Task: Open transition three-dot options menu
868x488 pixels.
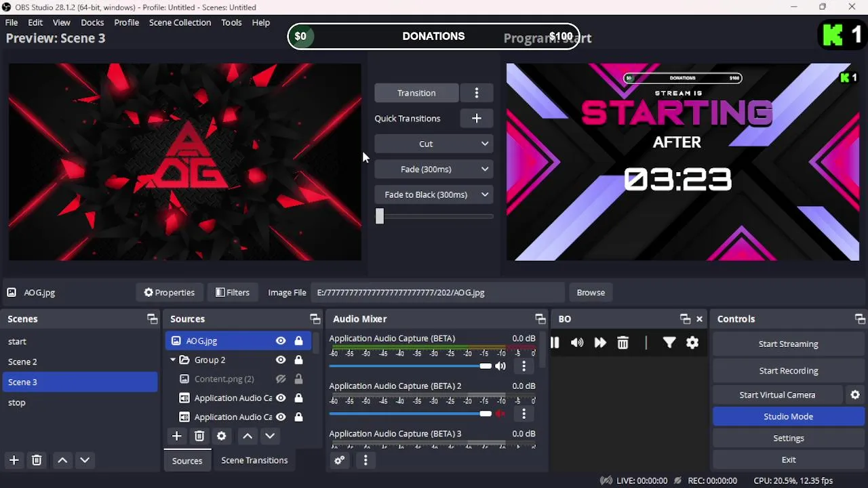Action: [x=477, y=93]
